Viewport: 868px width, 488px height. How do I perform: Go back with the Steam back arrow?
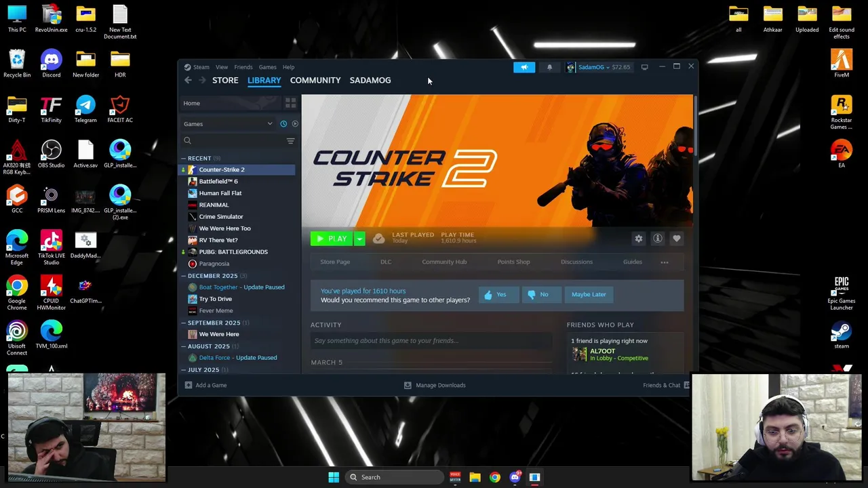(188, 80)
